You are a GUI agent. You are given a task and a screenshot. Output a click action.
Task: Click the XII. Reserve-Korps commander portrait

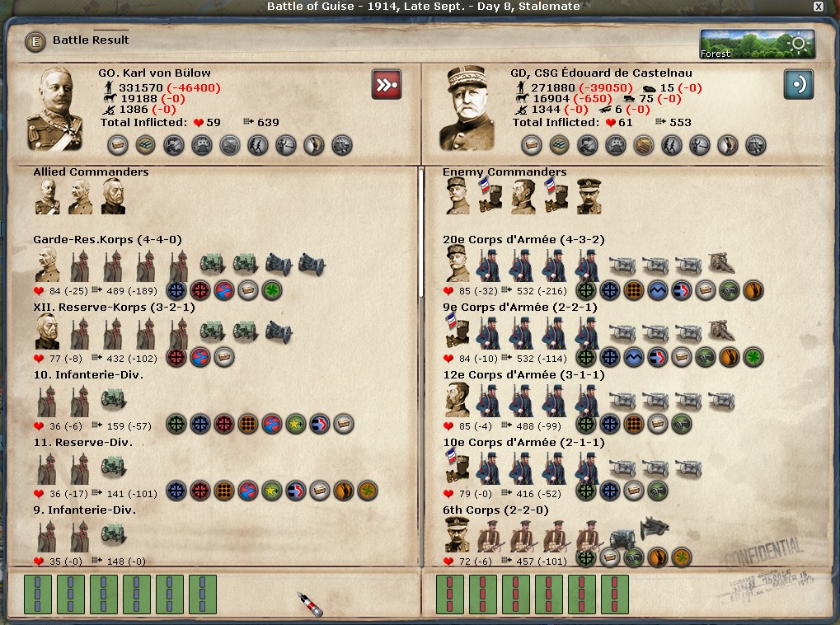point(47,331)
